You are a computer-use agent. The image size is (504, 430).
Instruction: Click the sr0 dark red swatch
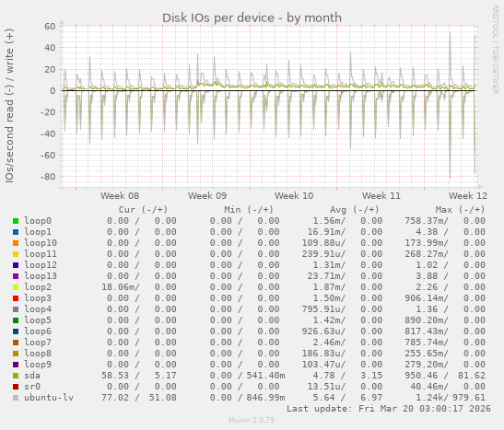(16, 387)
